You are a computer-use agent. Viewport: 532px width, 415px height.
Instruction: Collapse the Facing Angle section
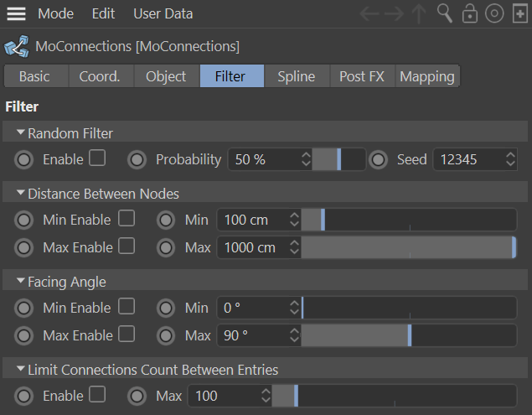[x=20, y=282]
